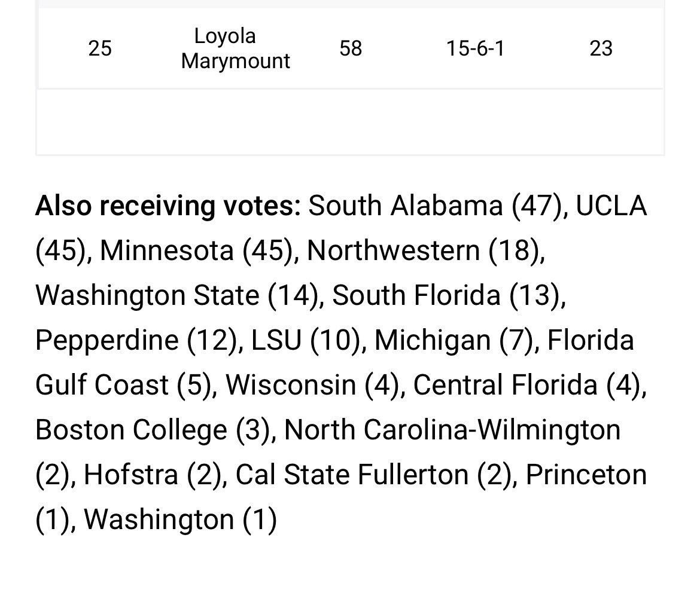This screenshot has height=605, width=700.
Task: Click Cal State Fullerton (2) entry
Action: coord(374,475)
